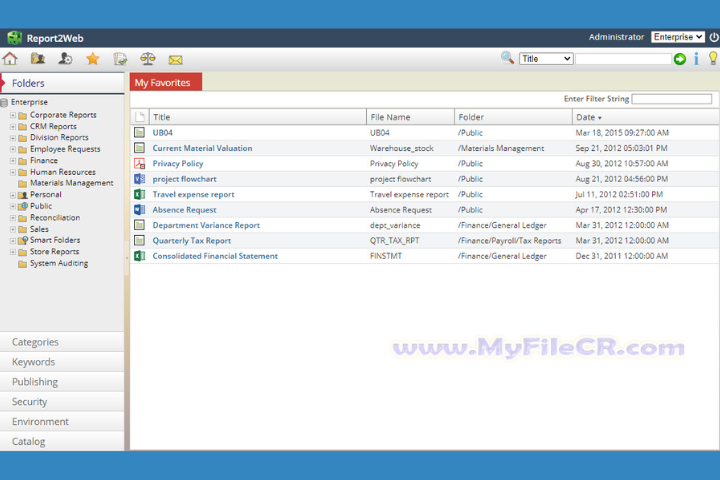
Task: Open the Security panel
Action: point(62,401)
